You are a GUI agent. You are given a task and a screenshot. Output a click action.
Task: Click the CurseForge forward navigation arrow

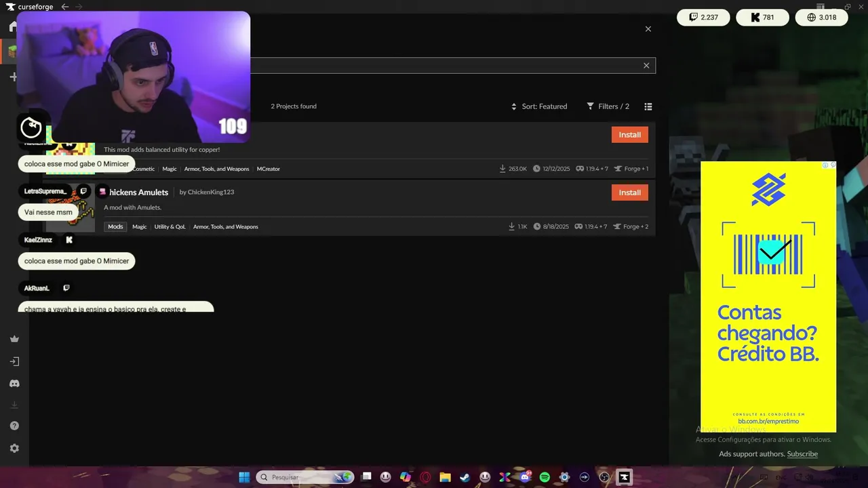tap(79, 7)
